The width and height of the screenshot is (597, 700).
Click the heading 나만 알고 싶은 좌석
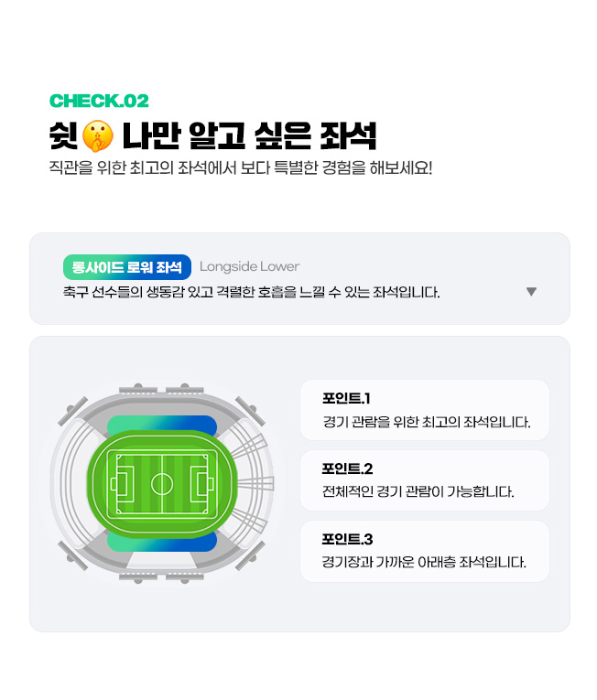249,135
